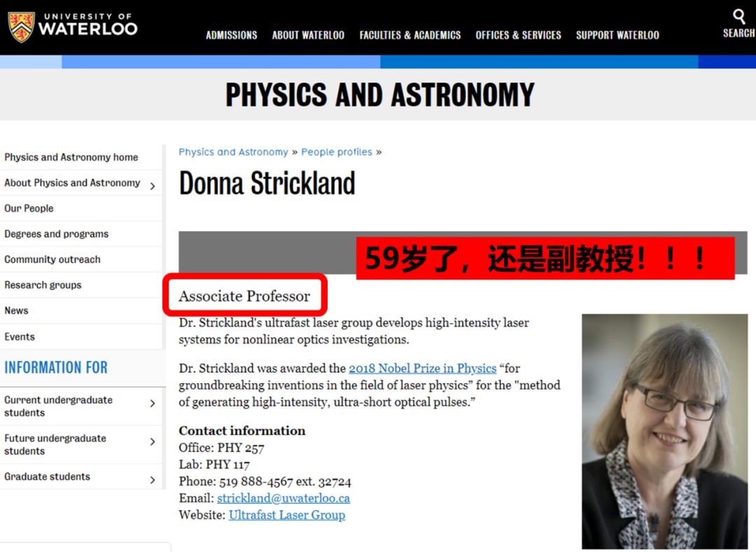The width and height of the screenshot is (756, 552).
Task: Open Our People in sidebar
Action: [x=29, y=209]
